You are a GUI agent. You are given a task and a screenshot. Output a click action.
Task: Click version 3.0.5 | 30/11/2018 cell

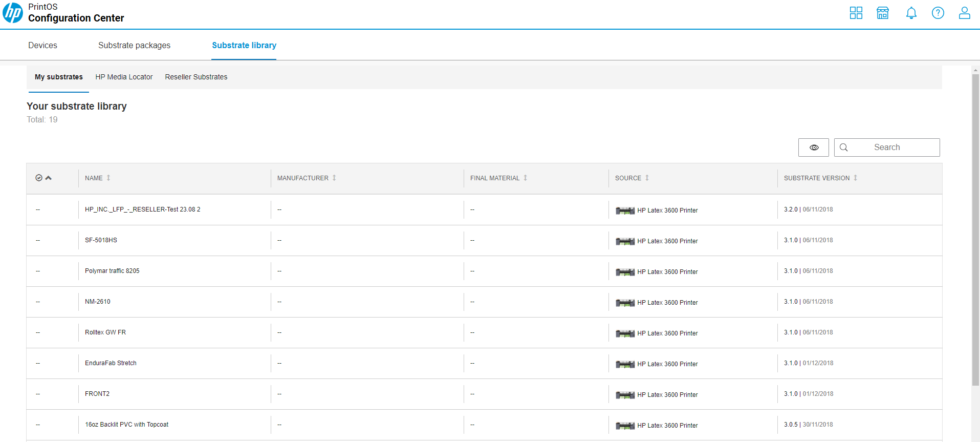click(809, 425)
